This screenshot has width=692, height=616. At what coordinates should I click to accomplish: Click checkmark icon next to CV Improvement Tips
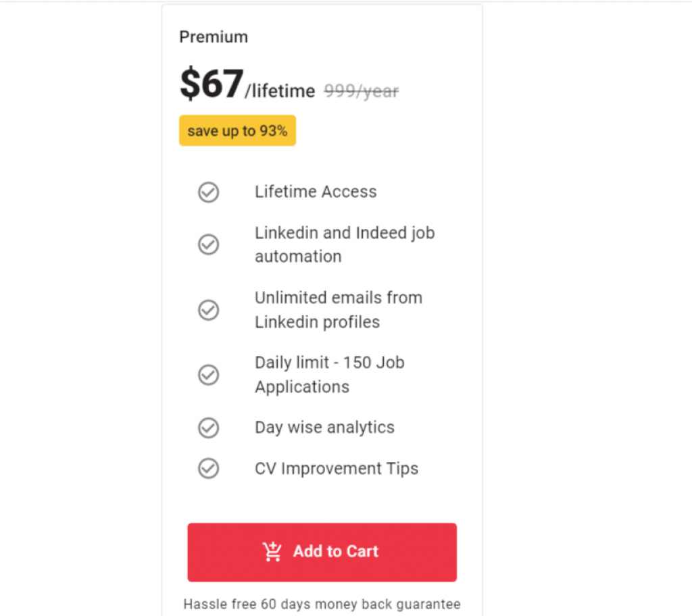coord(208,468)
